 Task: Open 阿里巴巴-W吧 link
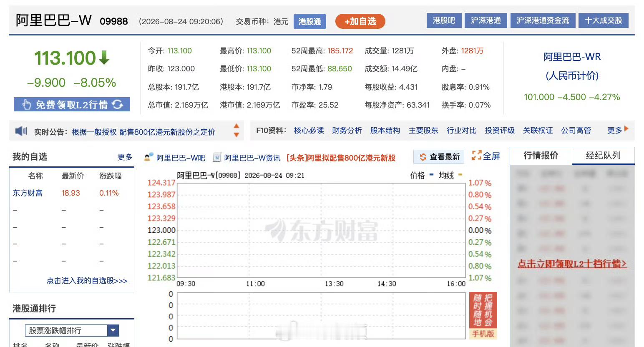181,158
